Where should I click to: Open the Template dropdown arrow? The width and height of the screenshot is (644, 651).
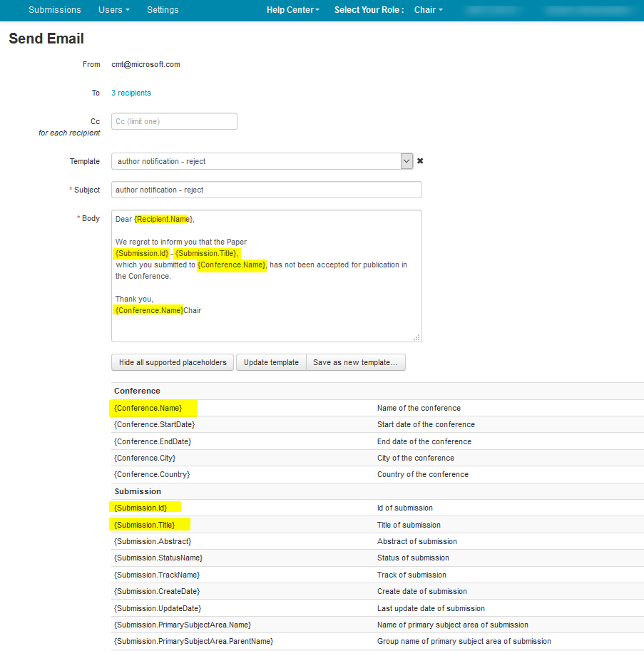(x=407, y=161)
